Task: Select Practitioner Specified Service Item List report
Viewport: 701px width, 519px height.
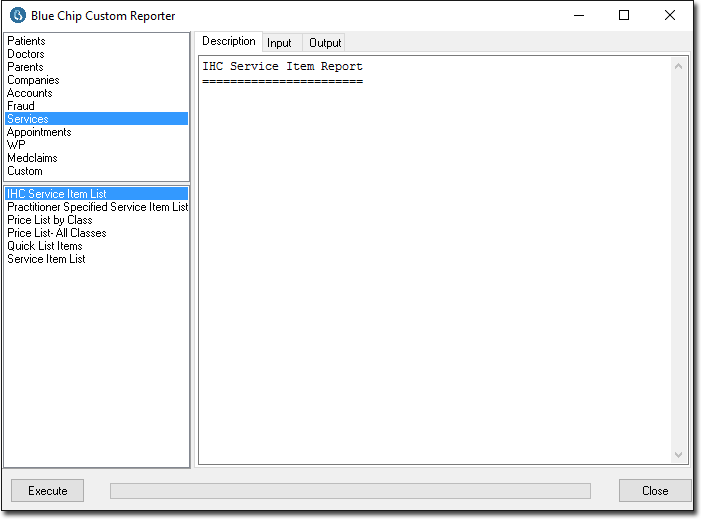Action: click(97, 207)
